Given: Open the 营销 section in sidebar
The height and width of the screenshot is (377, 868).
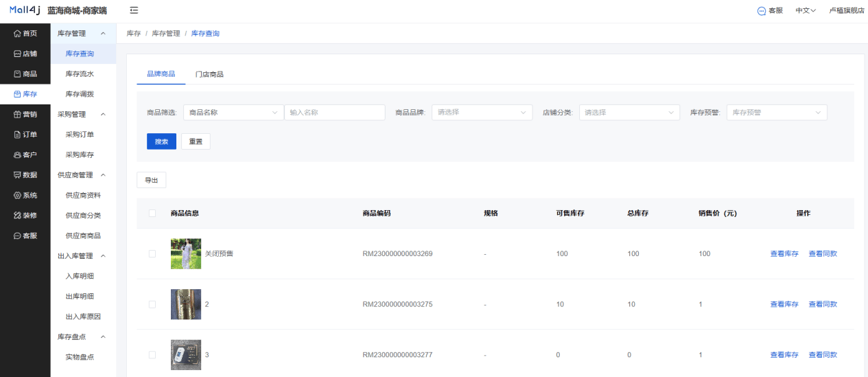Looking at the screenshot, I should (x=25, y=114).
